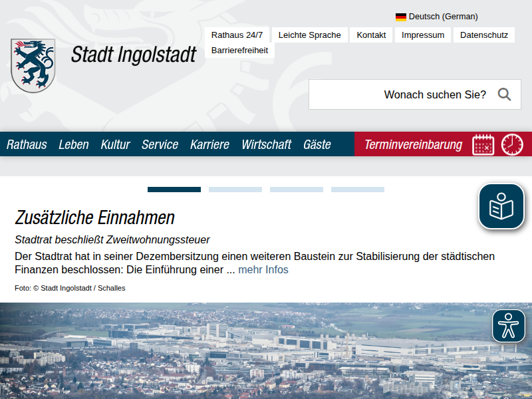
Task: Open the Leichte Sprache link
Action: [x=309, y=35]
